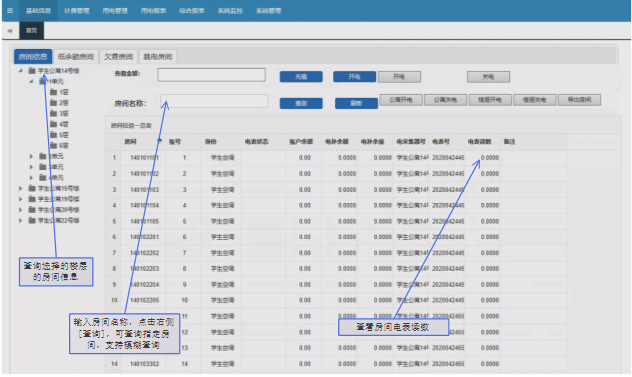Viewport: 632px width, 377px height.
Task: Open the hamburger menu icon in top bar
Action: click(x=10, y=10)
